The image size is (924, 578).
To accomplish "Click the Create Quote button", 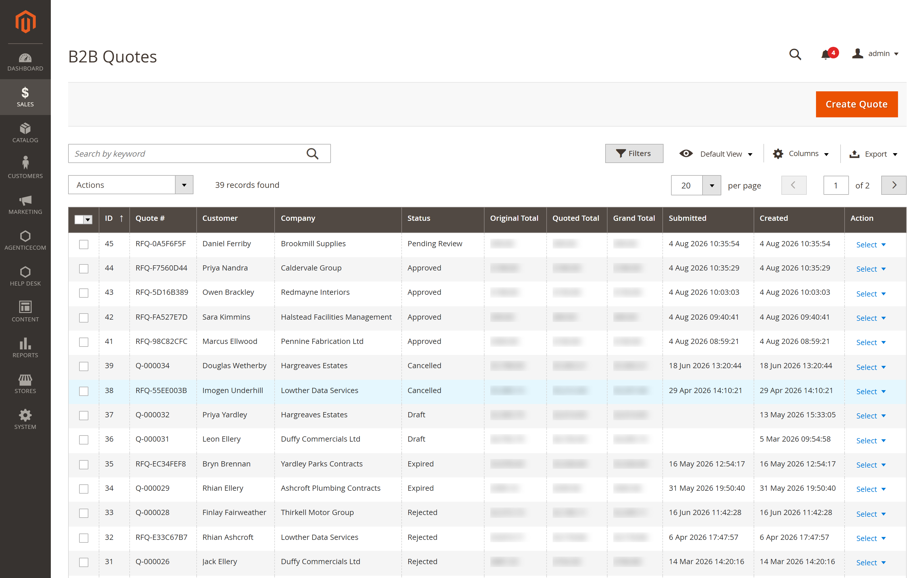I will [856, 104].
